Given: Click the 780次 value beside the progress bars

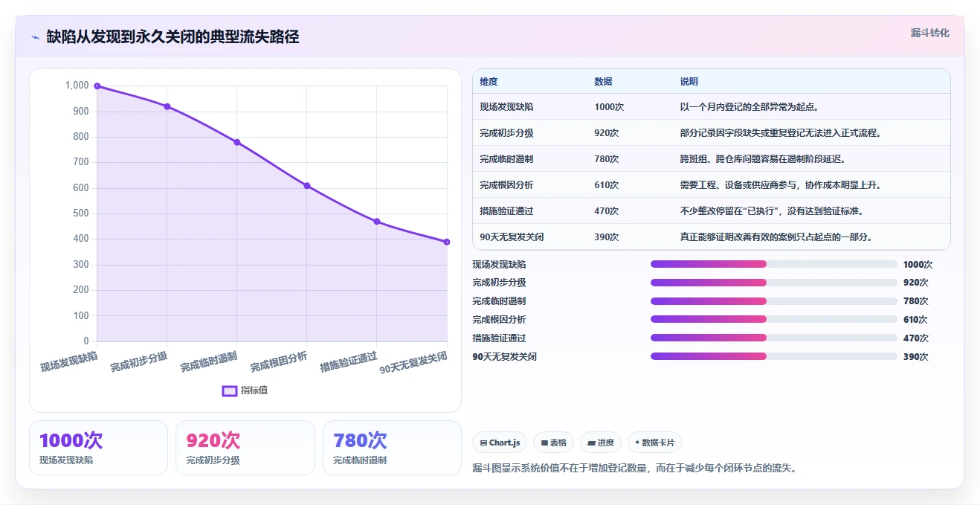Looking at the screenshot, I should pos(916,301).
